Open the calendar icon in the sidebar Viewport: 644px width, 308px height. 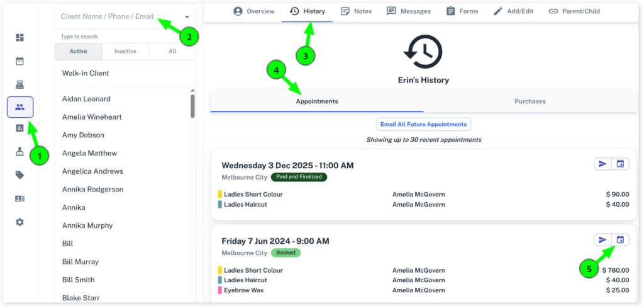19,61
